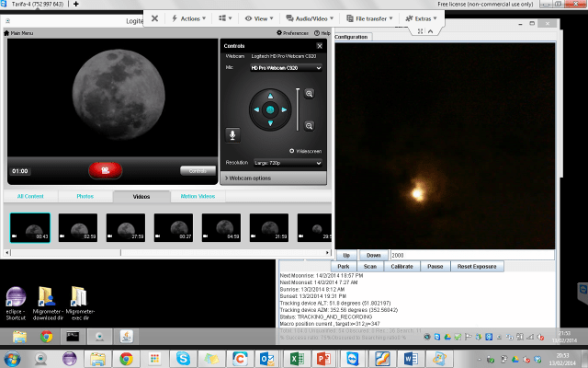Click the Reset Exposure button
Viewport: 588px width, 368px height.
(477, 266)
